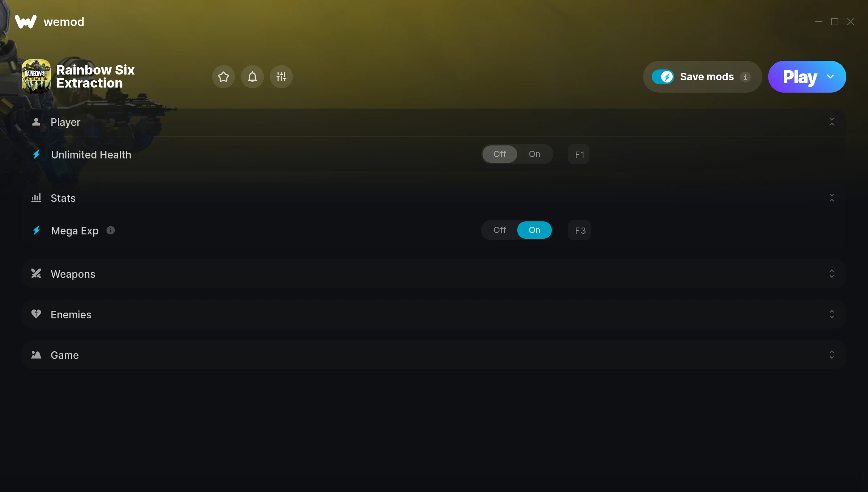Click the Mega Exp info icon

click(x=111, y=230)
